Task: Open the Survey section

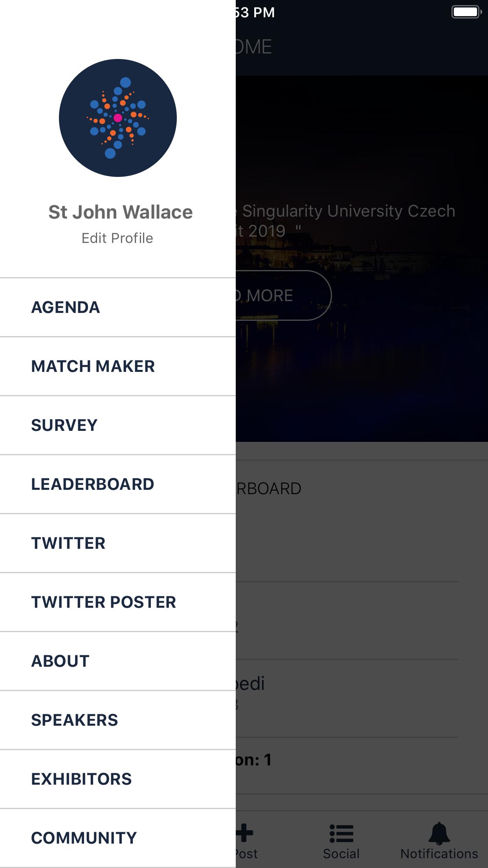Action: (64, 425)
